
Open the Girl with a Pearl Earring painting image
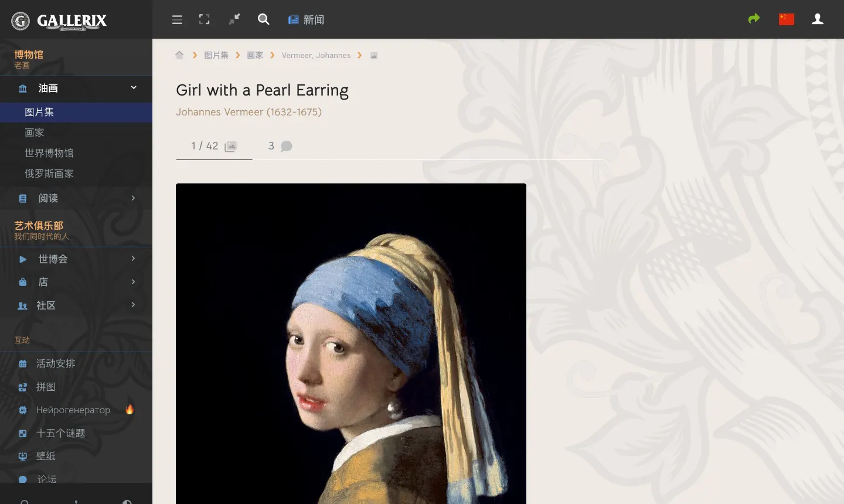[x=351, y=343]
